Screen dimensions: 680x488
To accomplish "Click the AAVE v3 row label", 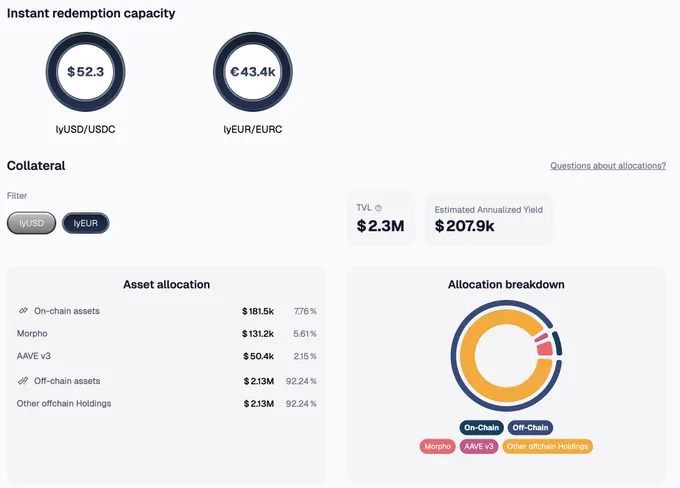I will tap(33, 356).
